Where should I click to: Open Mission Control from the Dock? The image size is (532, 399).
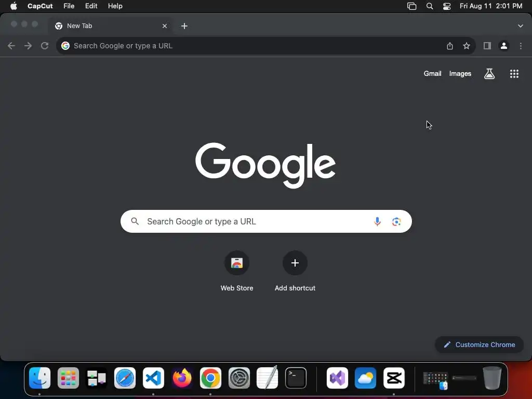click(x=96, y=378)
